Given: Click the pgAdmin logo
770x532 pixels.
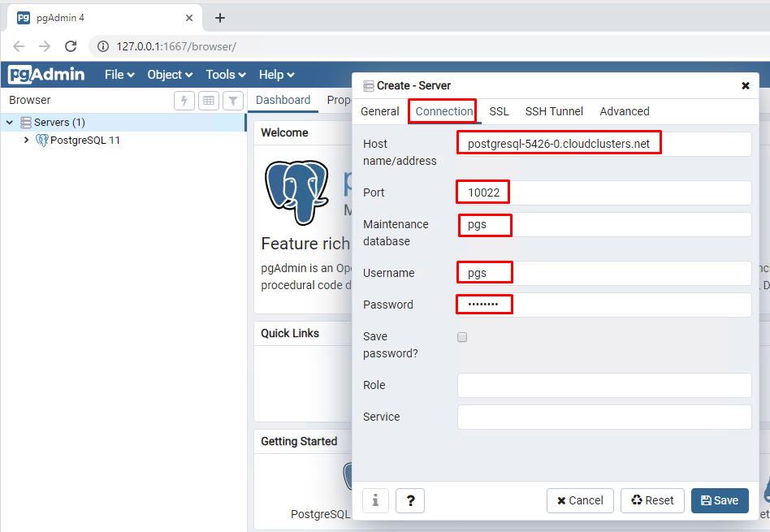Looking at the screenshot, I should tap(46, 75).
